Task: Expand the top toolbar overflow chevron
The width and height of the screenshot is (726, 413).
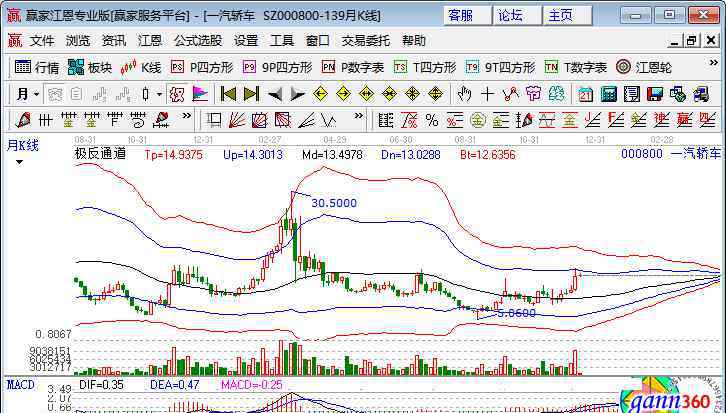Action: coord(713,63)
